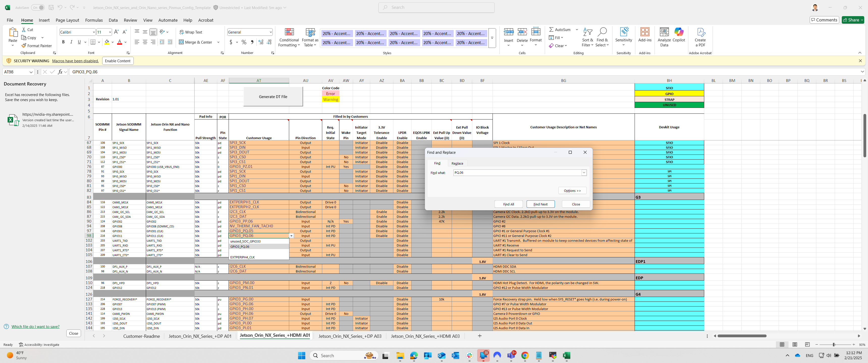Click the Find Next button
Screen dimensions: 868x363
[540, 204]
